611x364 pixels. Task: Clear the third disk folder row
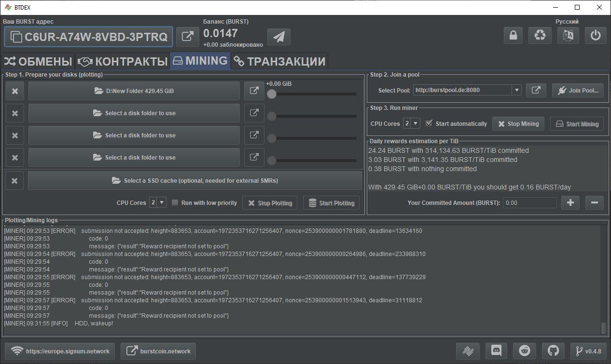pyautogui.click(x=15, y=135)
